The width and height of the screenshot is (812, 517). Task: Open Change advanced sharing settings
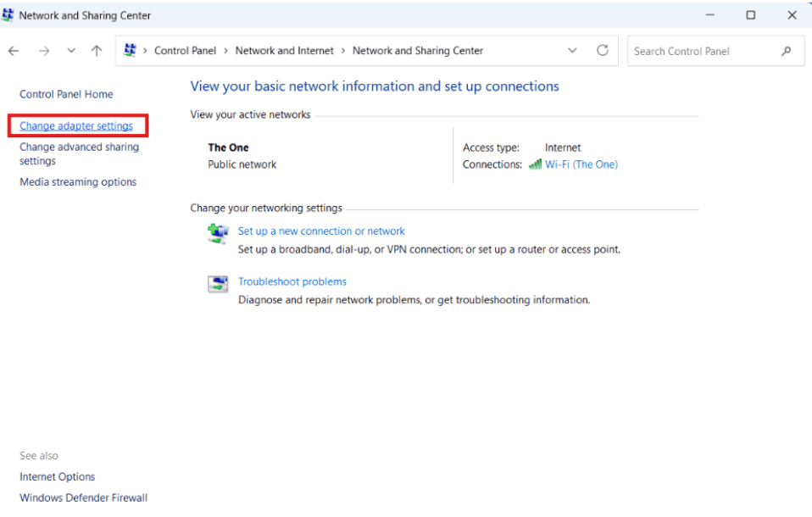pyautogui.click(x=79, y=154)
